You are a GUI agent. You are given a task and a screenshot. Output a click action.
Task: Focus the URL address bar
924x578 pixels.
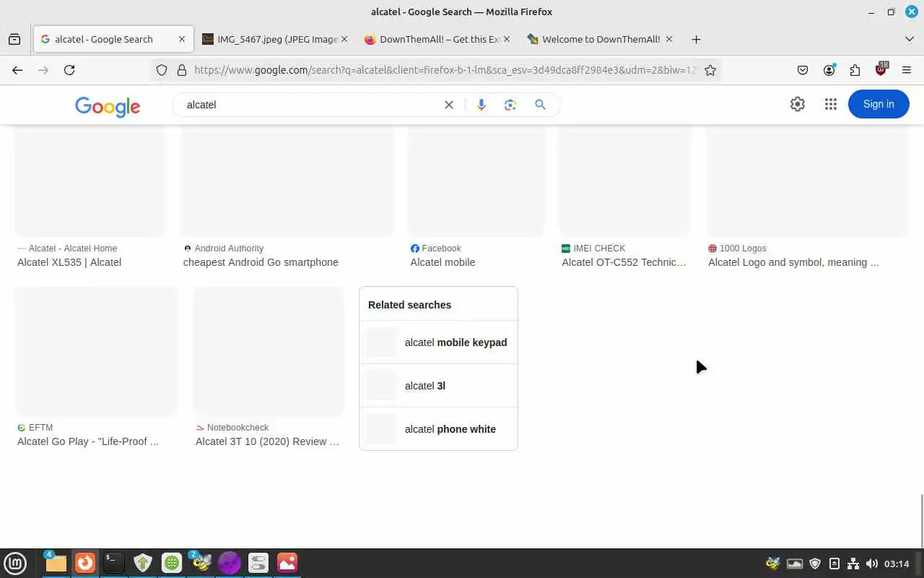pyautogui.click(x=444, y=70)
